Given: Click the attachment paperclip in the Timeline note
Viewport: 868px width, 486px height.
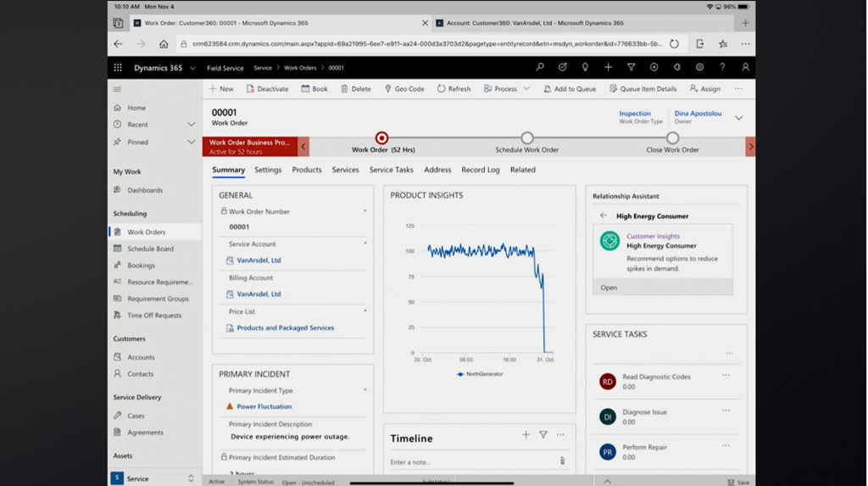Looking at the screenshot, I should point(562,461).
